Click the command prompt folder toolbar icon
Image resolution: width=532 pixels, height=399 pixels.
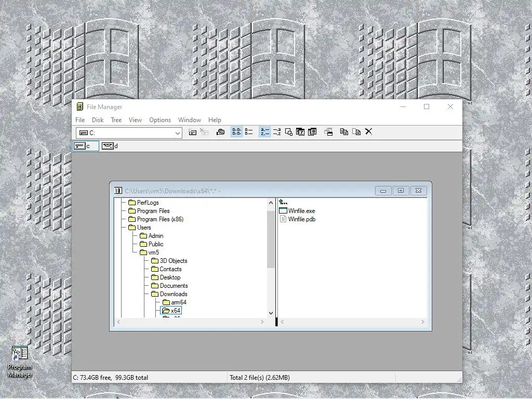(x=220, y=132)
